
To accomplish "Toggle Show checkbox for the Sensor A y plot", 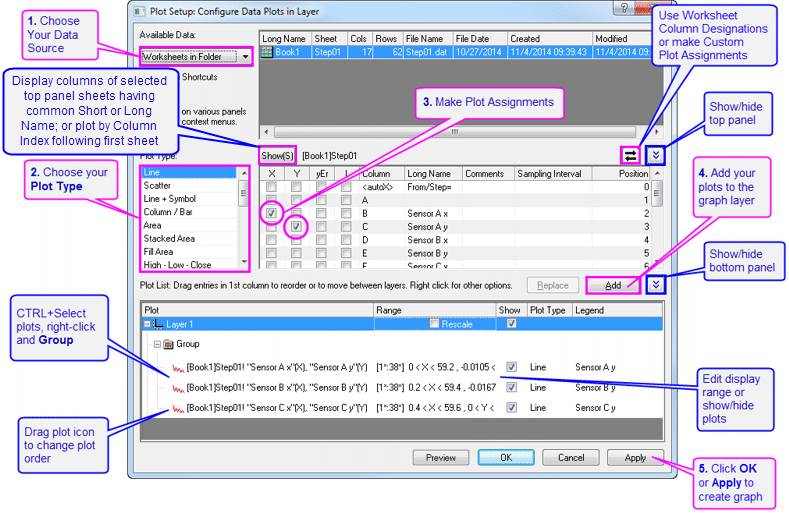I will point(511,367).
